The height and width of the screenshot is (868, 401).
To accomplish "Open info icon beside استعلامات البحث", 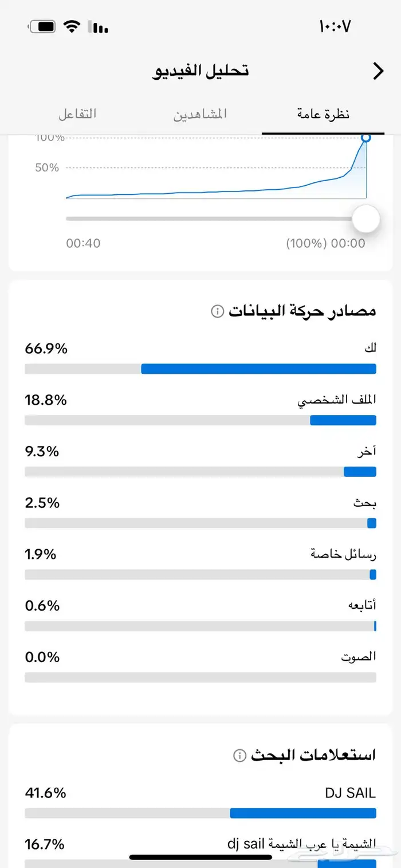I will tap(239, 756).
